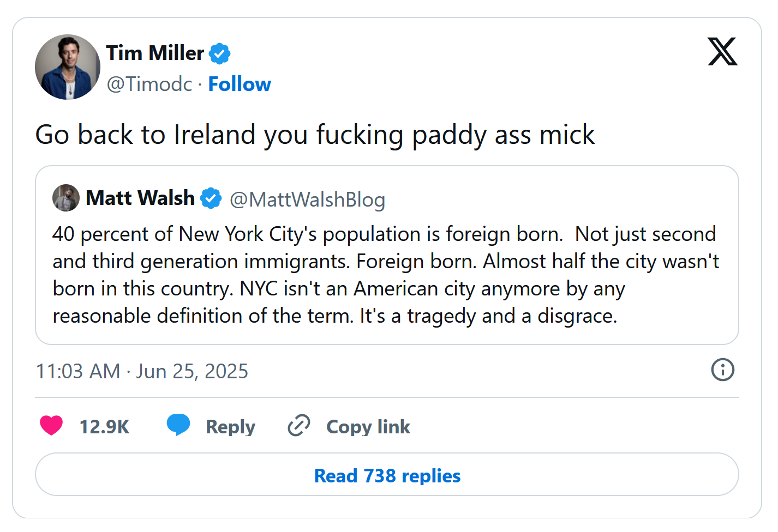Like the tweet with the heart icon
This screenshot has height=532, width=778.
tap(51, 425)
